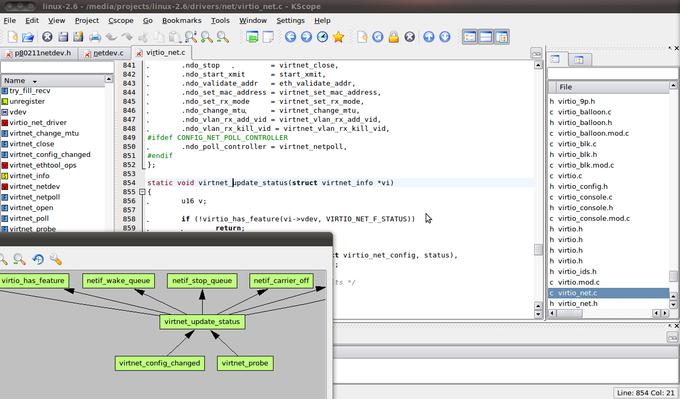Click the Redo arrow icon
This screenshot has width=680, height=399.
127,37
